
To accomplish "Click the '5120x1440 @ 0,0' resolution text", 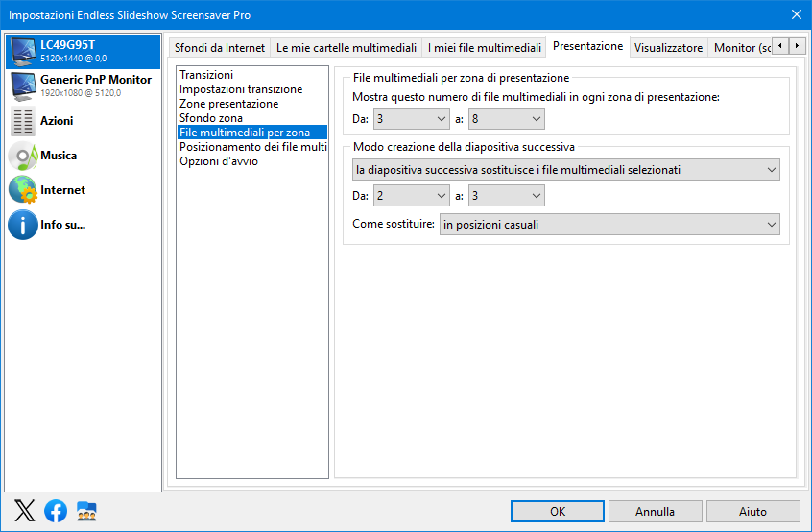I will pos(74,59).
